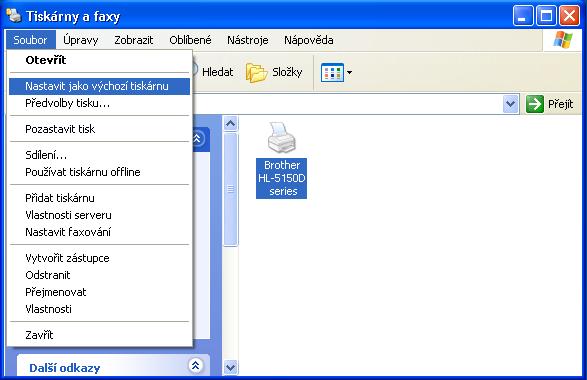Open the Složky folders toolbar button
This screenshot has width=587, height=380.
[x=274, y=72]
